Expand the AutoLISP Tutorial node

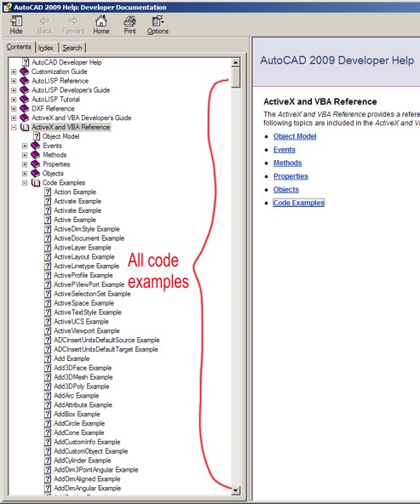coord(14,100)
